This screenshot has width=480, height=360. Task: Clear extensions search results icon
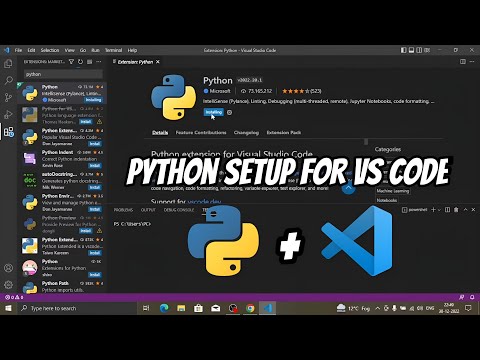tap(89, 62)
